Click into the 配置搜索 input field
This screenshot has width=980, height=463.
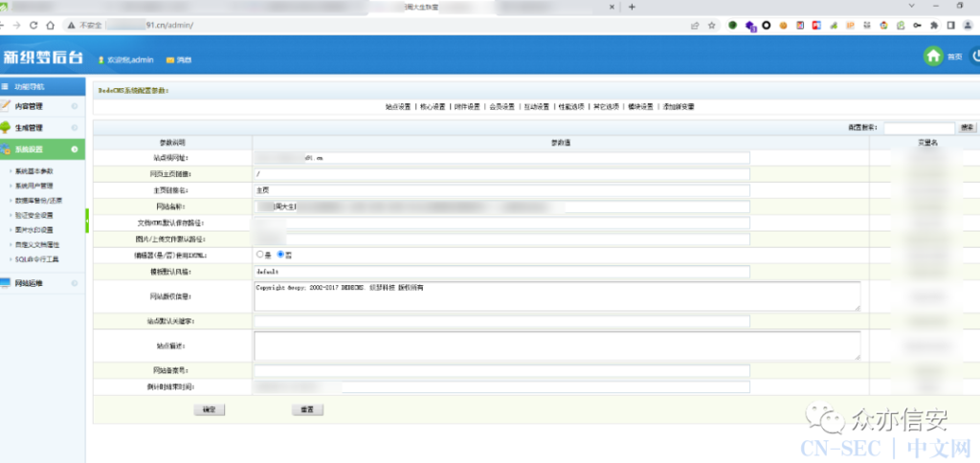(x=920, y=127)
